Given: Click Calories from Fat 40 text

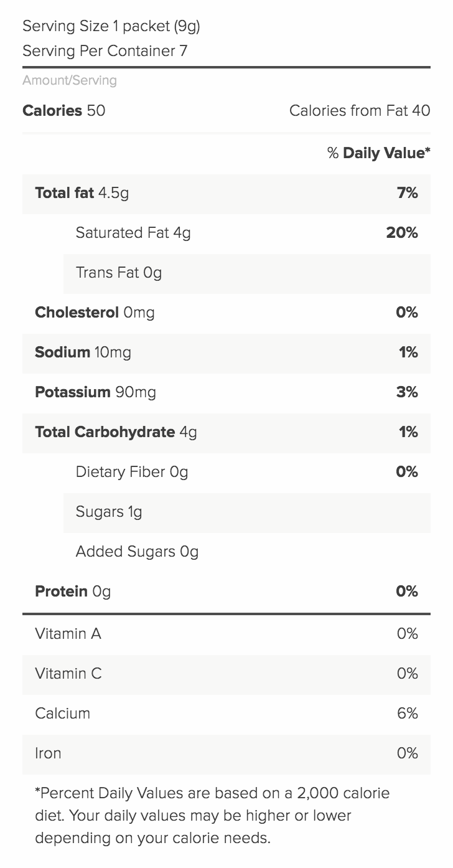Looking at the screenshot, I should coord(360,111).
